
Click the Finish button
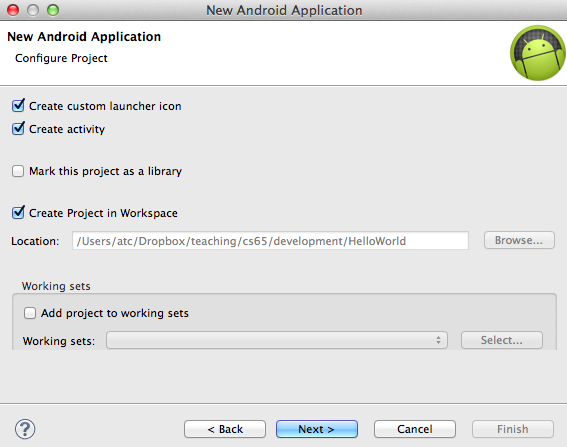click(x=513, y=429)
